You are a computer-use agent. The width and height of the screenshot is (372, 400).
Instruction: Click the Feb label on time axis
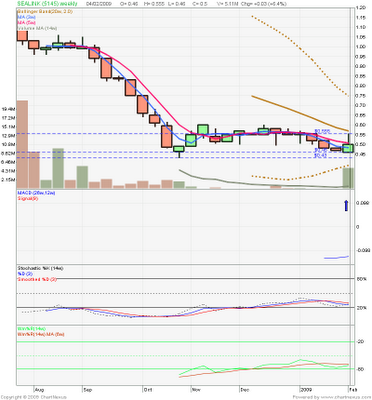tap(352, 389)
